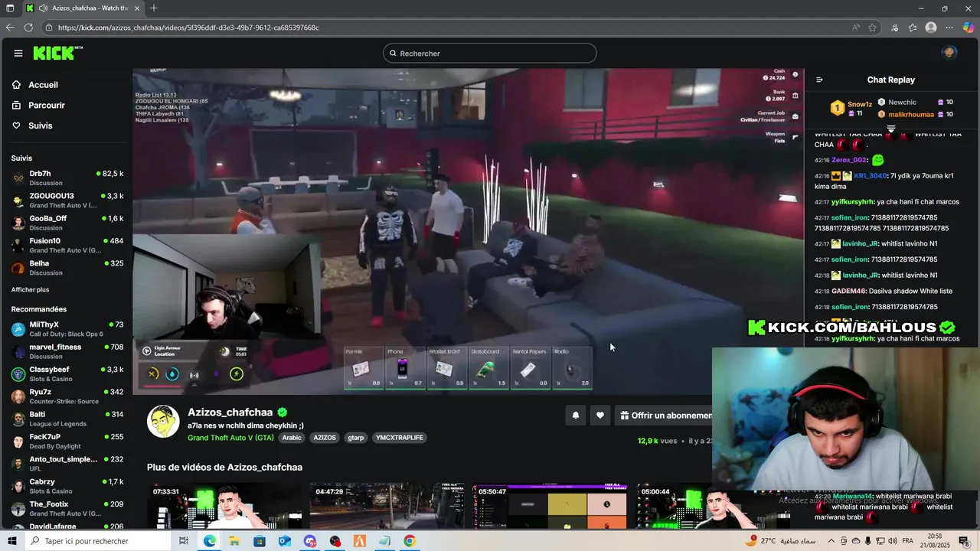Open Ryu7z recommended channel
Image resolution: width=980 pixels, height=551 pixels.
point(67,396)
